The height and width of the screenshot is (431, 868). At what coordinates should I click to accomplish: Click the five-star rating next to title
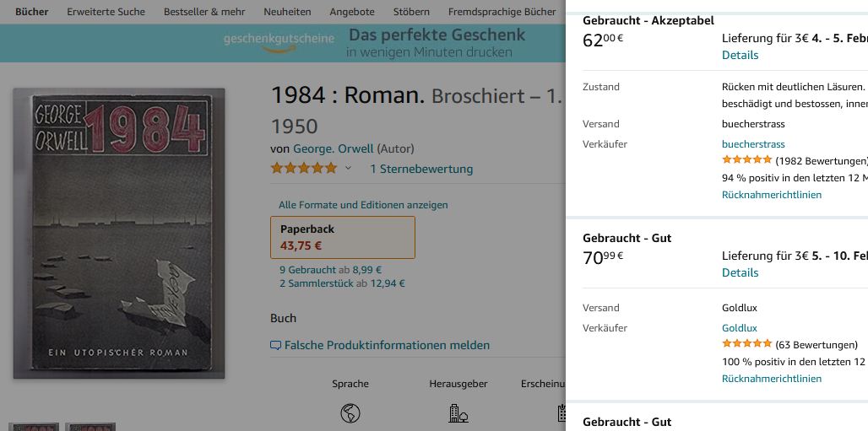(x=303, y=169)
